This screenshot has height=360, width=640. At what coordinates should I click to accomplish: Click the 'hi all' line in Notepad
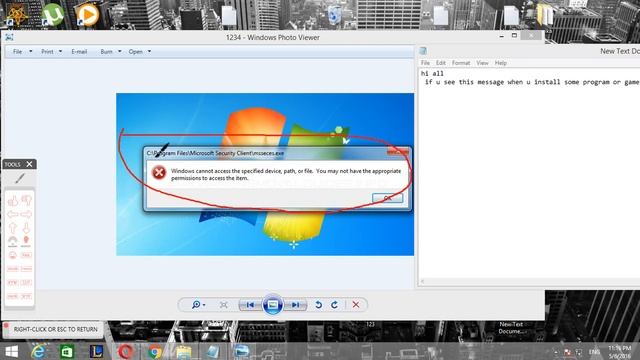pos(432,73)
